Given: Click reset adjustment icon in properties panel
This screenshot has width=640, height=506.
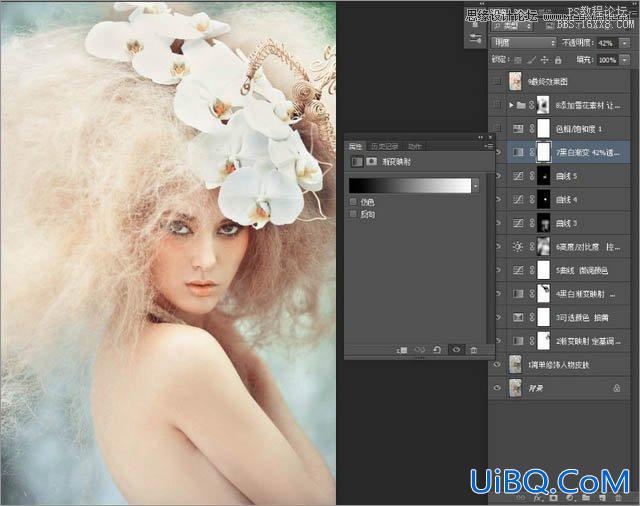Looking at the screenshot, I should tap(437, 350).
